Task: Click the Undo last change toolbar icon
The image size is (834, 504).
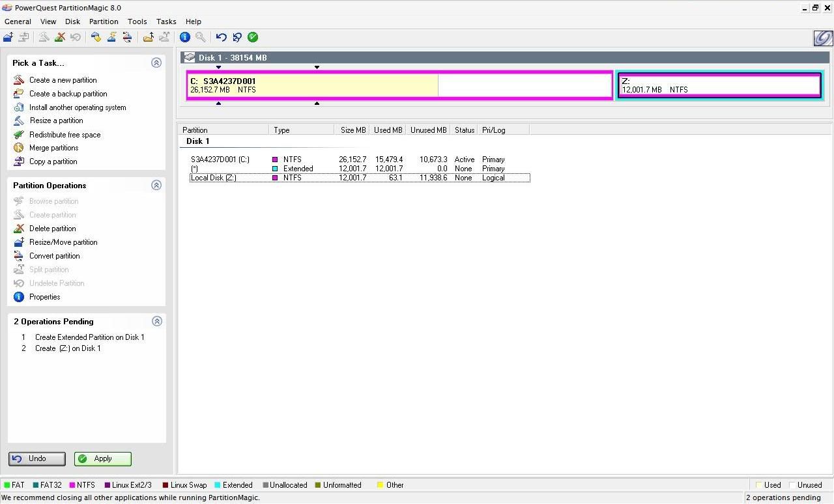Action: (222, 37)
